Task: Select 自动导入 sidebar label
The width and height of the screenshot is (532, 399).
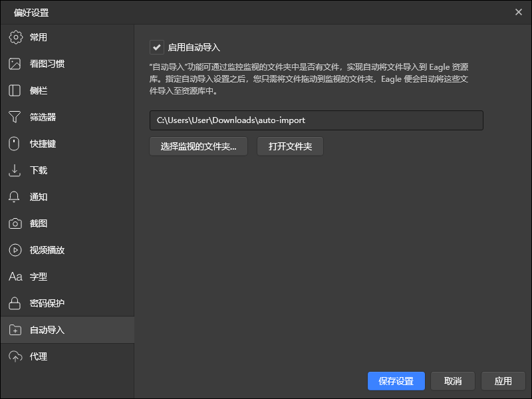Action: pos(47,330)
